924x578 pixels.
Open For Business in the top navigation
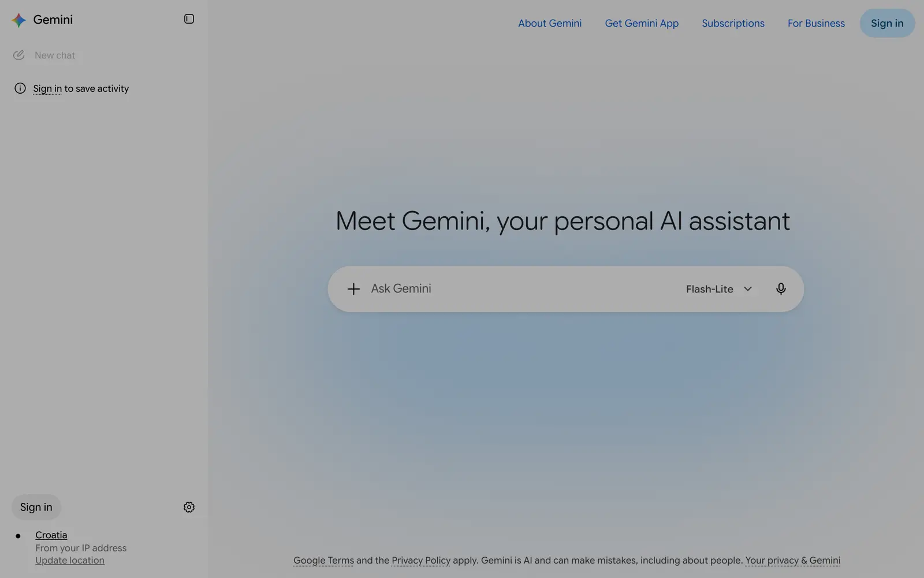[816, 23]
